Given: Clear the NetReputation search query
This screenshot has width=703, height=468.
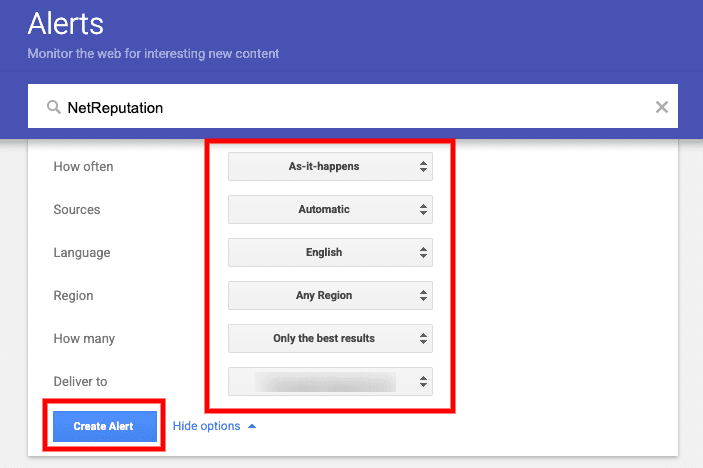Looking at the screenshot, I should [x=661, y=107].
